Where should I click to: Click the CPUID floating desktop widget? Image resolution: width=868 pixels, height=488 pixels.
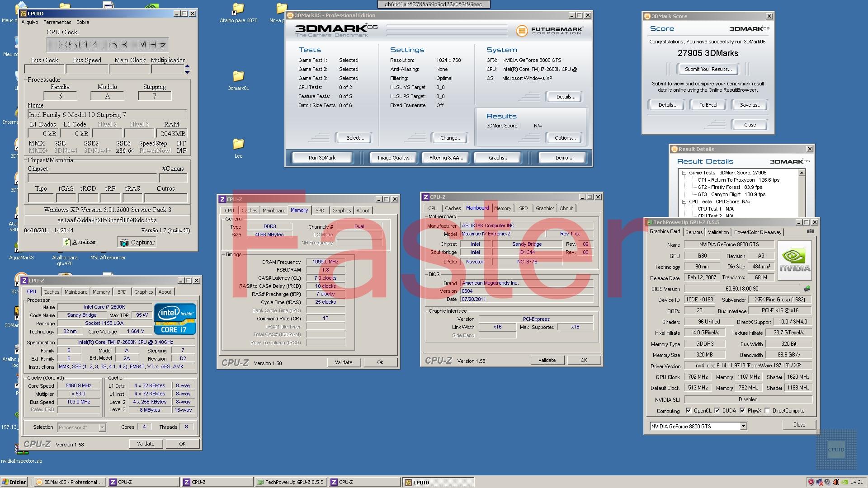tap(836, 449)
